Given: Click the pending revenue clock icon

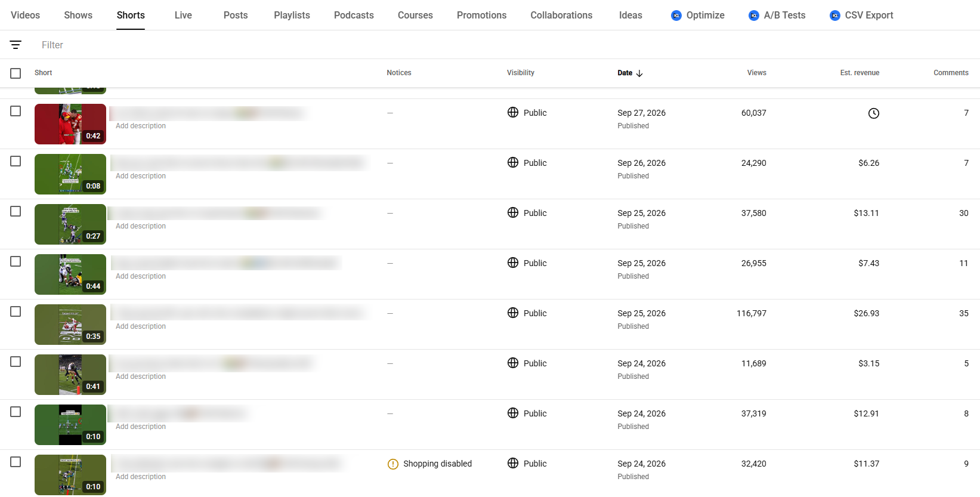Looking at the screenshot, I should 874,113.
